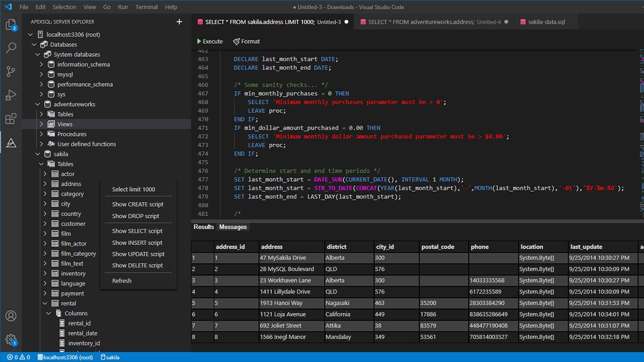Click localhost:3306 in the status bar

click(x=65, y=357)
